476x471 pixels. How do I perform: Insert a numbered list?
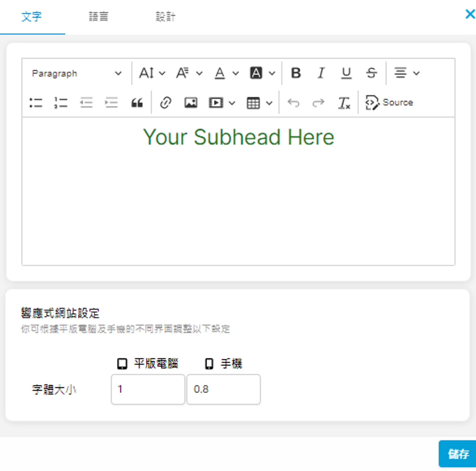point(61,103)
